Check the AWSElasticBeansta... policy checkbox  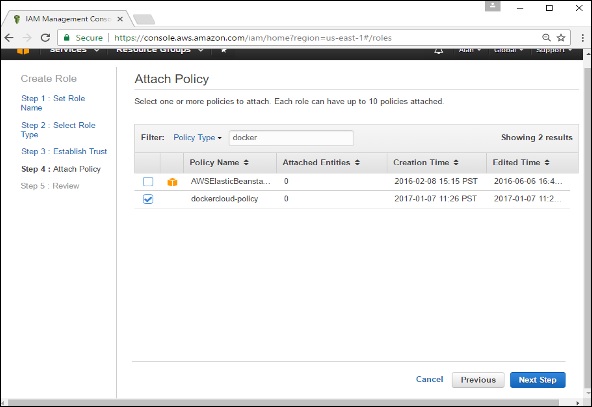click(148, 182)
